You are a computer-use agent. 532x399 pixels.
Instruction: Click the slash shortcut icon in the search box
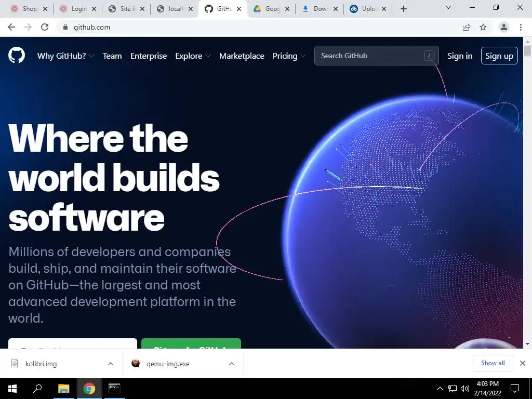point(429,56)
